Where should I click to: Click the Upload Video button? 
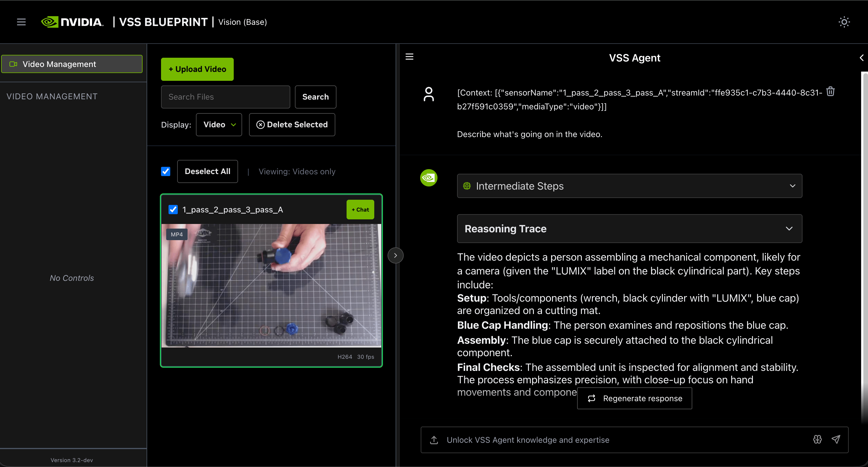point(197,69)
